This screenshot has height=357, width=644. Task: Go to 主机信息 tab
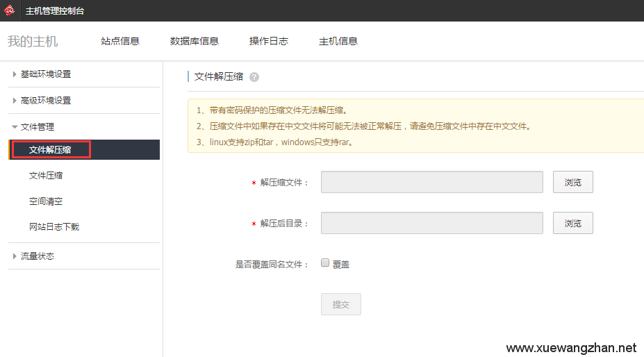[338, 41]
